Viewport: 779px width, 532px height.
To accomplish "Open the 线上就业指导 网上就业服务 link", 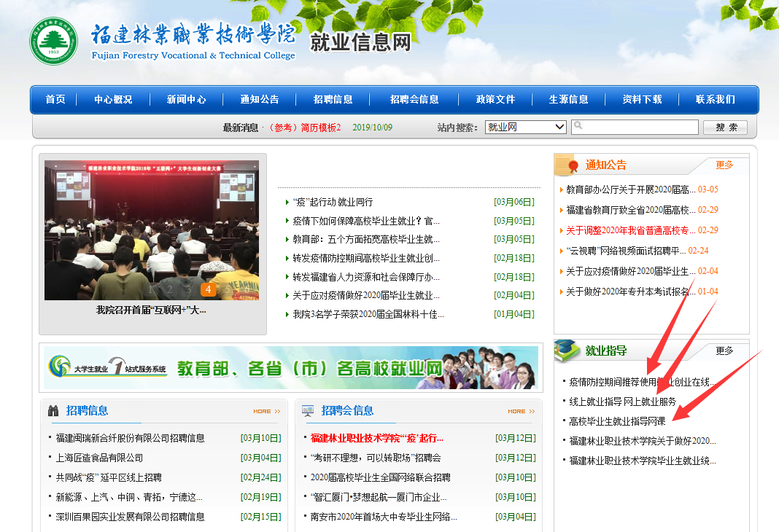I will coord(622,402).
